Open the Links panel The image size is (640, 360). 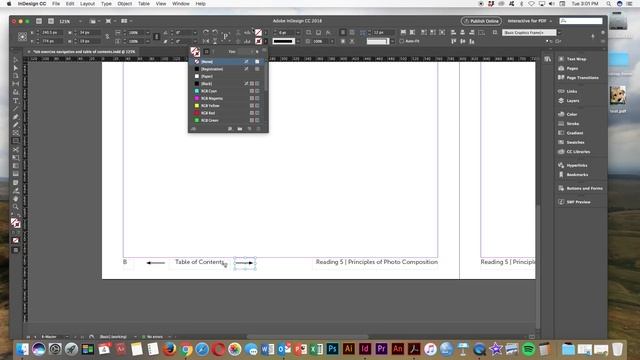572,91
